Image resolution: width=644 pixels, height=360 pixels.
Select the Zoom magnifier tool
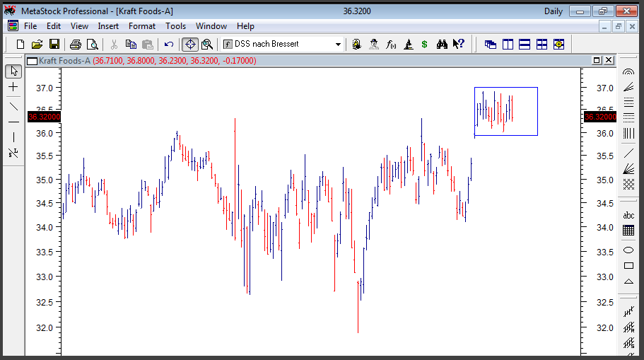pyautogui.click(x=207, y=45)
